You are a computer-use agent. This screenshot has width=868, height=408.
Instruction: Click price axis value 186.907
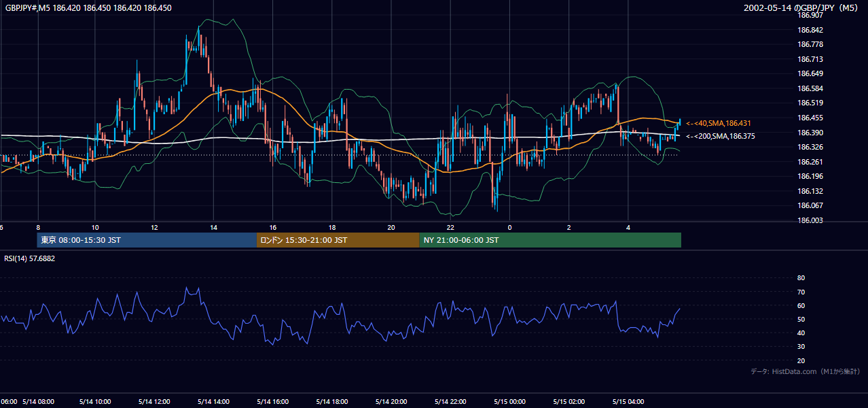[810, 15]
